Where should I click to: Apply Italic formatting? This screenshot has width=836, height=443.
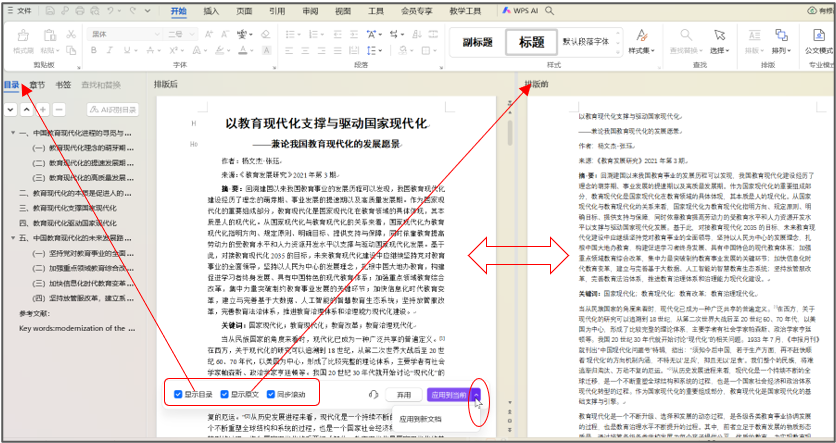[110, 50]
